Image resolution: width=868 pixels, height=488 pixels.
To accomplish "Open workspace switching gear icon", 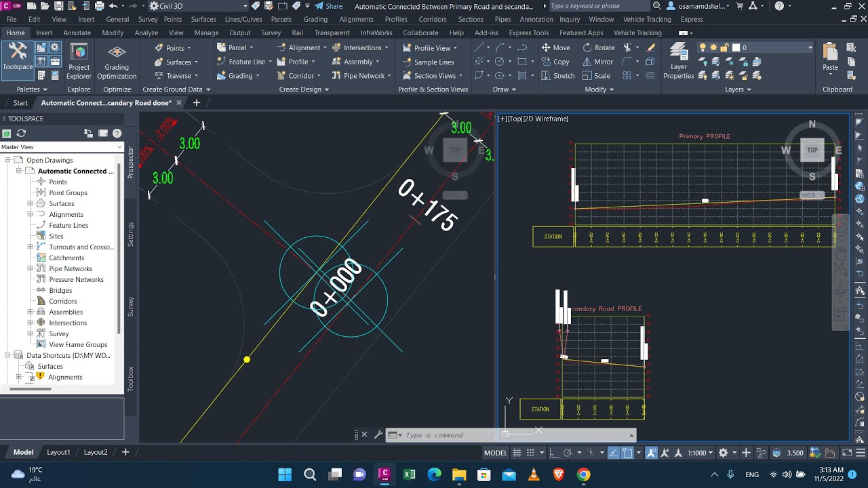I will tap(724, 453).
